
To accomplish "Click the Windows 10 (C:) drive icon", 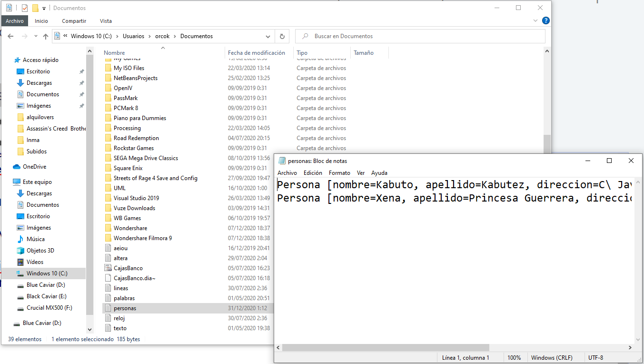I will click(x=20, y=273).
